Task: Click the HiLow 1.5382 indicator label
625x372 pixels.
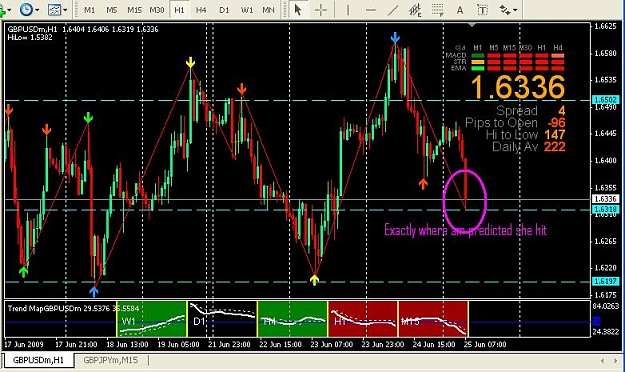Action: [x=30, y=37]
